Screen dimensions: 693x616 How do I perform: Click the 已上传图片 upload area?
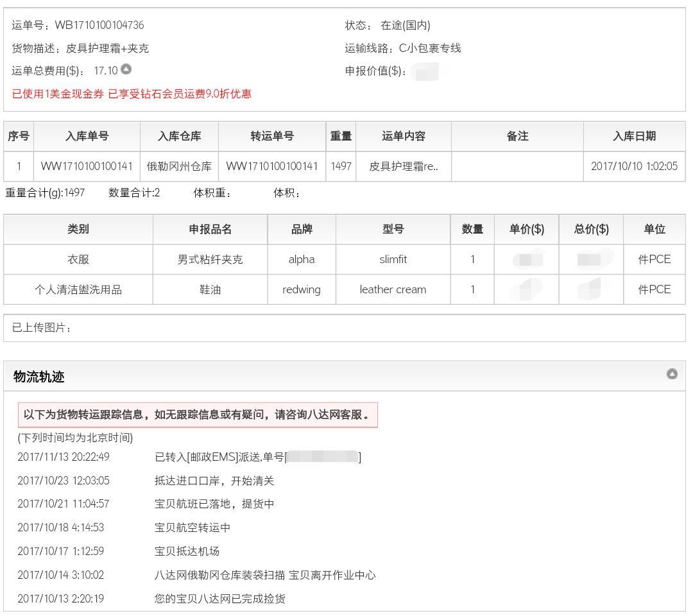click(344, 328)
